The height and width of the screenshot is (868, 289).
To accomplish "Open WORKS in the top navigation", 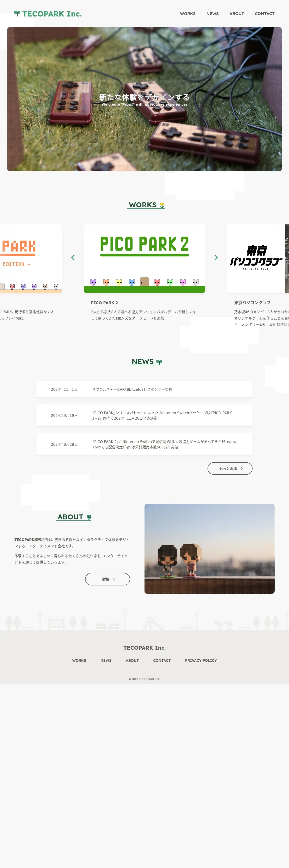I will tap(188, 14).
